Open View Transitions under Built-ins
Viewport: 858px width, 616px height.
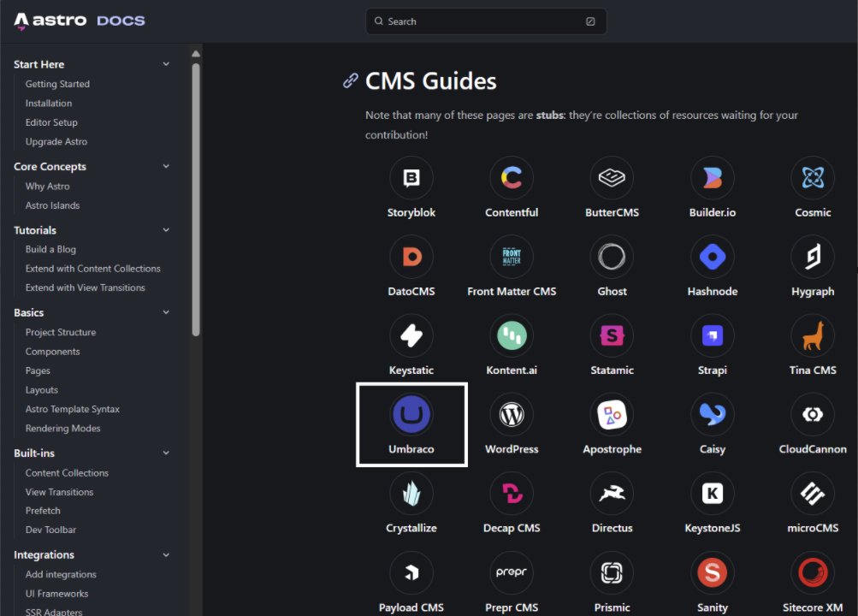click(x=59, y=492)
